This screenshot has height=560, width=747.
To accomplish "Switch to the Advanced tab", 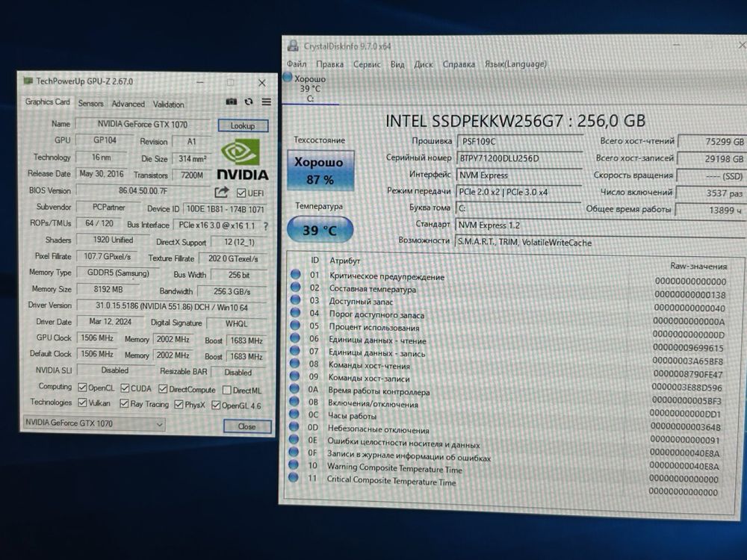I will pos(128,104).
